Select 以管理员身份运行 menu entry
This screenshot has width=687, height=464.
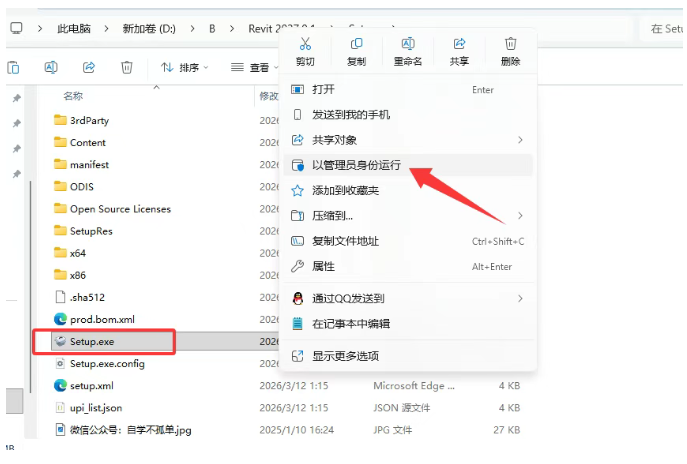click(357, 165)
